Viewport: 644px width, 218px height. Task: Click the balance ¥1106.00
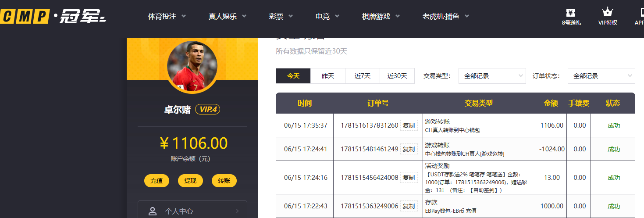tap(193, 143)
